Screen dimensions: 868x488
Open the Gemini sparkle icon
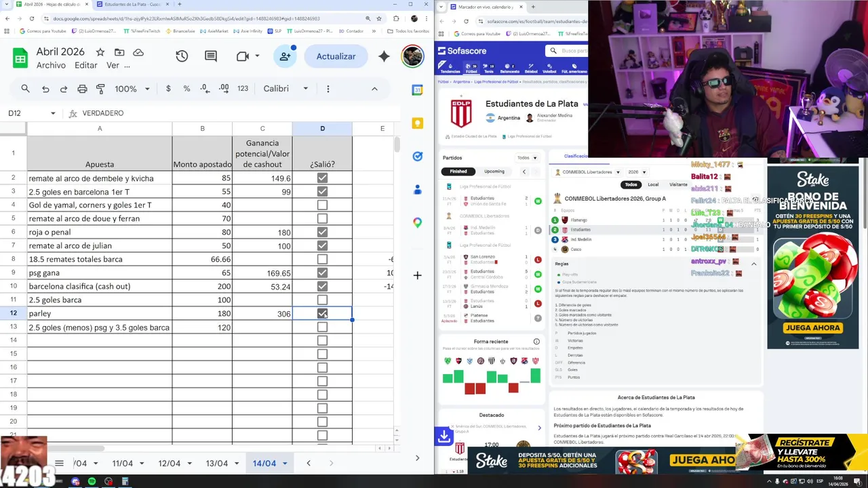click(x=384, y=56)
